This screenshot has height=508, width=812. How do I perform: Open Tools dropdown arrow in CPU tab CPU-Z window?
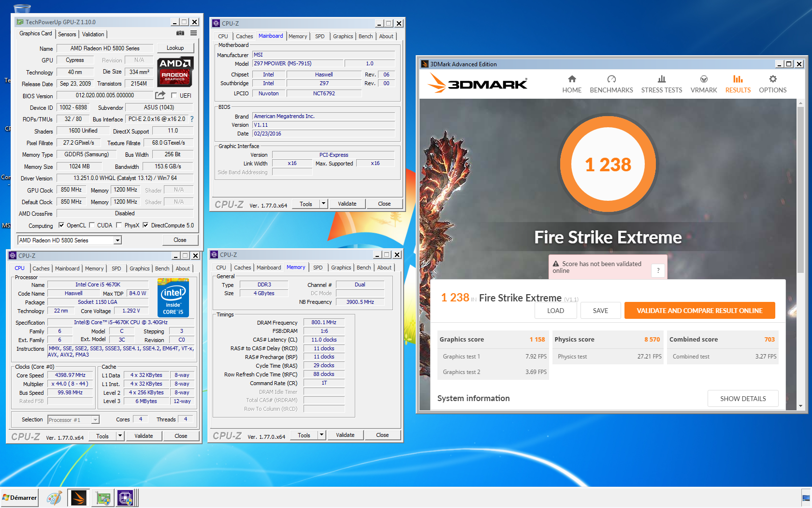[x=120, y=436]
